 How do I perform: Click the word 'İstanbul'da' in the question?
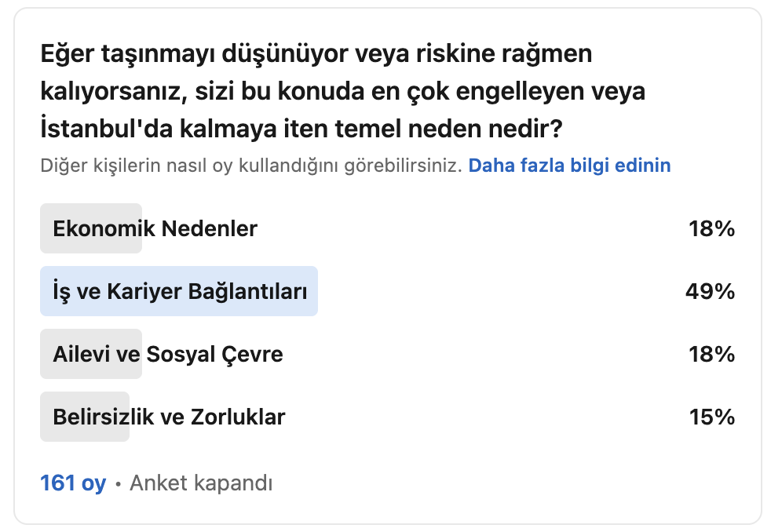click(106, 129)
